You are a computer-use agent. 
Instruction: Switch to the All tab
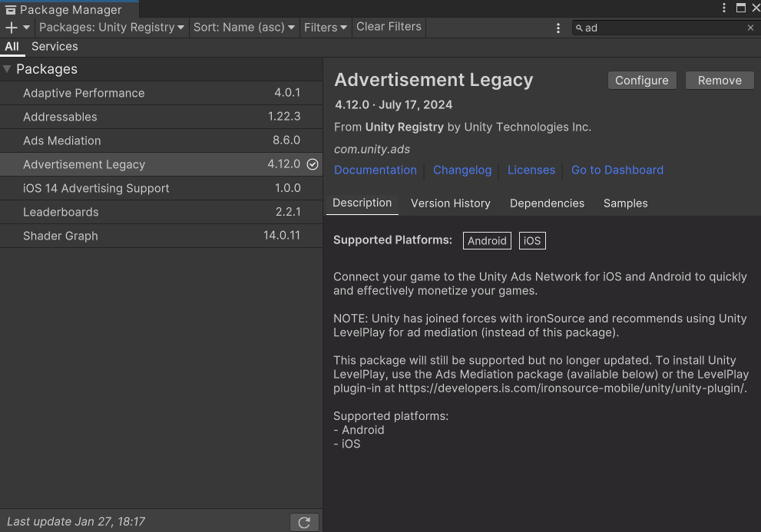pyautogui.click(x=12, y=47)
